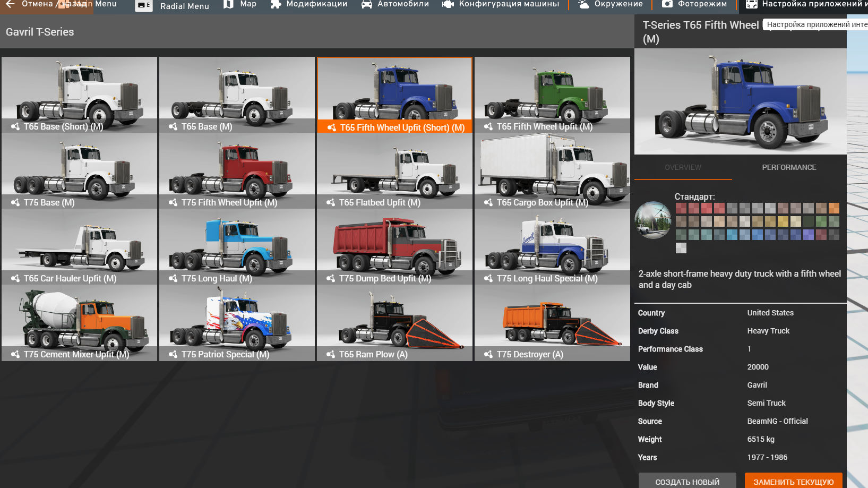Click the config icon beside T75 Destroyer (A)
The image size is (868, 488).
488,354
